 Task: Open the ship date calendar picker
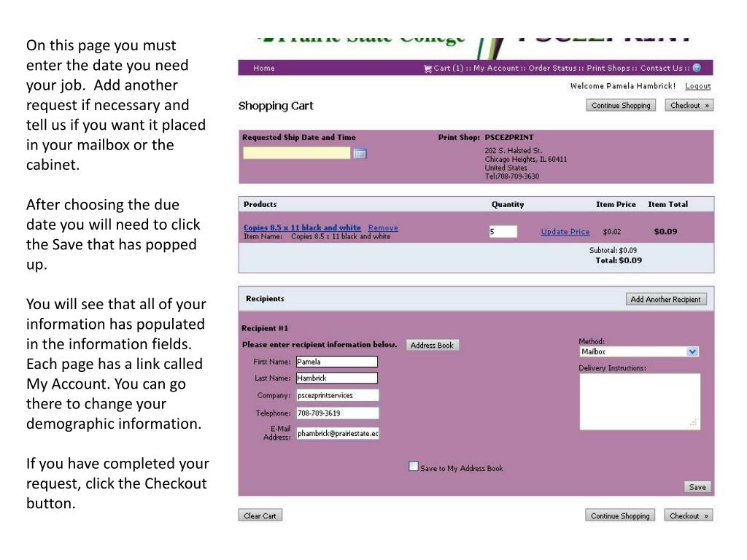tap(360, 153)
